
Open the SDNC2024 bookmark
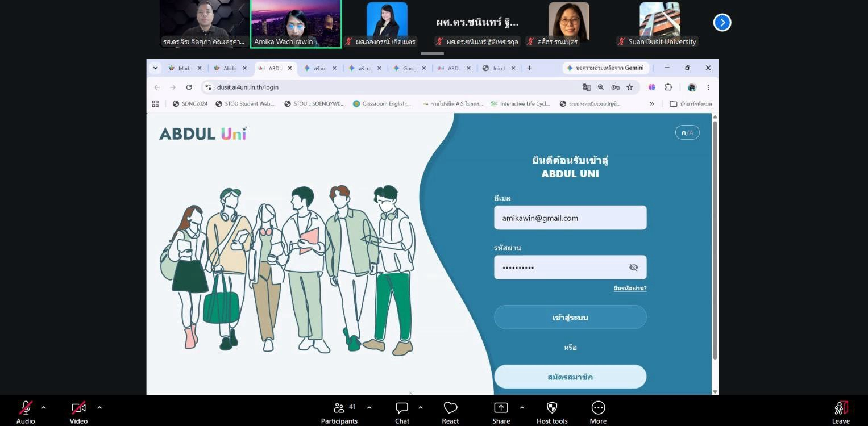(x=190, y=104)
